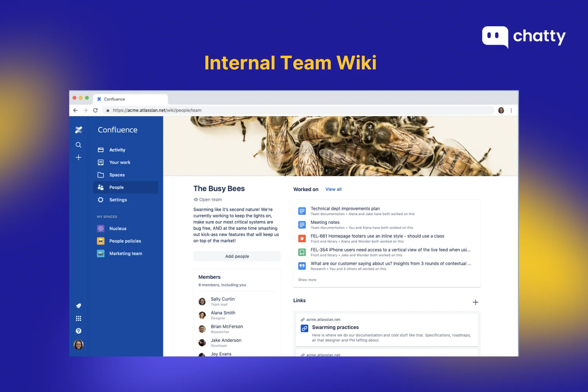Click the chatty logo
588x392 pixels.
pyautogui.click(x=524, y=37)
